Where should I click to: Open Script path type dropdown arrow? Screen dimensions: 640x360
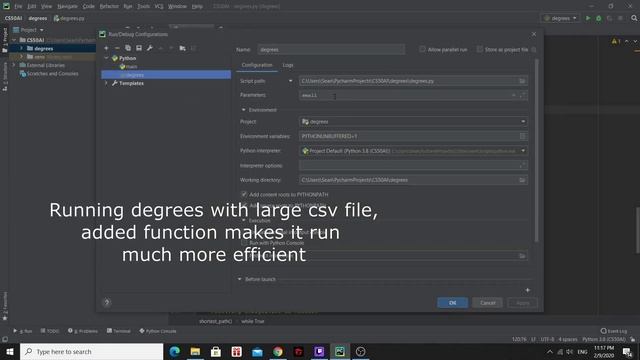click(x=291, y=81)
